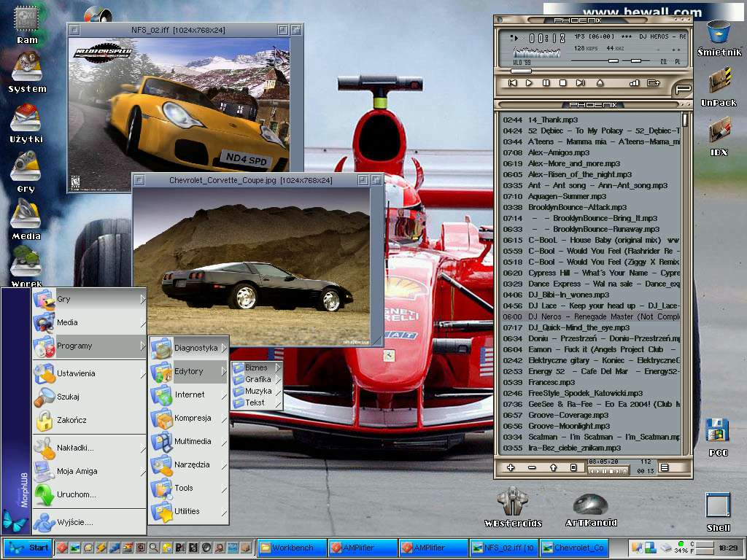Skip to the next track in Phoenix

coord(580,83)
